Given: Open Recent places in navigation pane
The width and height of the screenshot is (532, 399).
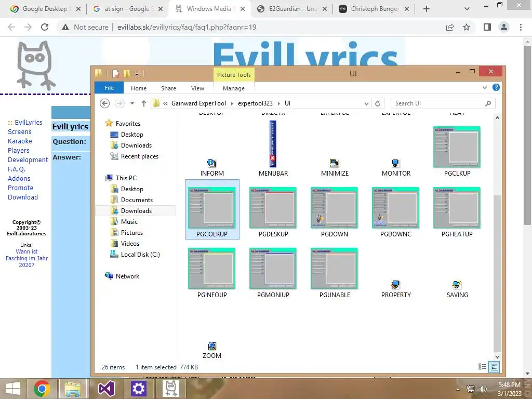Looking at the screenshot, I should [139, 156].
